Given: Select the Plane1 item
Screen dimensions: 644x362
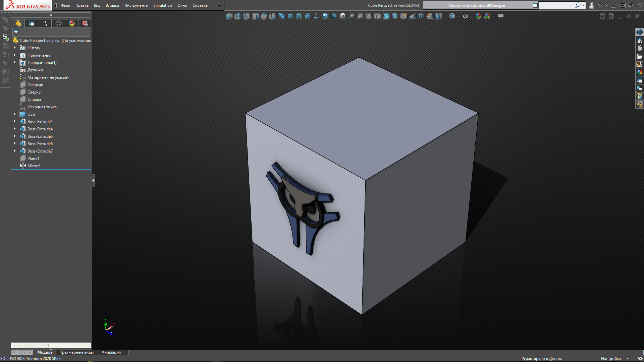Looking at the screenshot, I should coord(33,159).
